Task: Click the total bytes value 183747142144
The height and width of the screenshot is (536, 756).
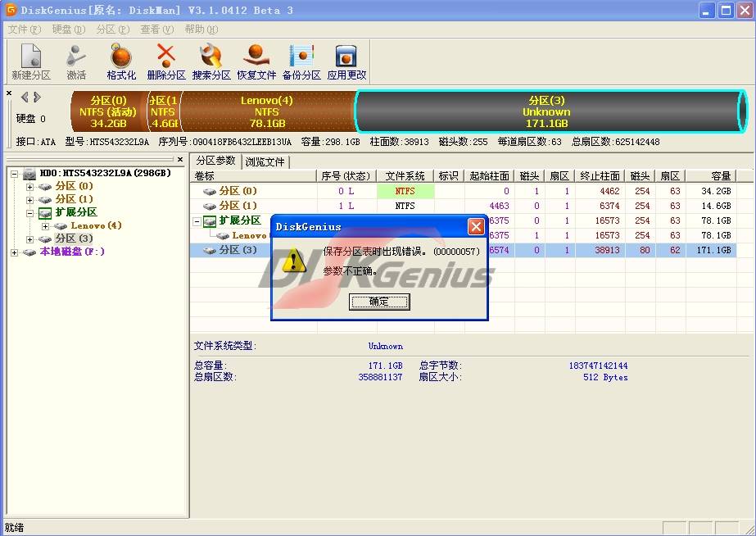Action: [x=599, y=366]
